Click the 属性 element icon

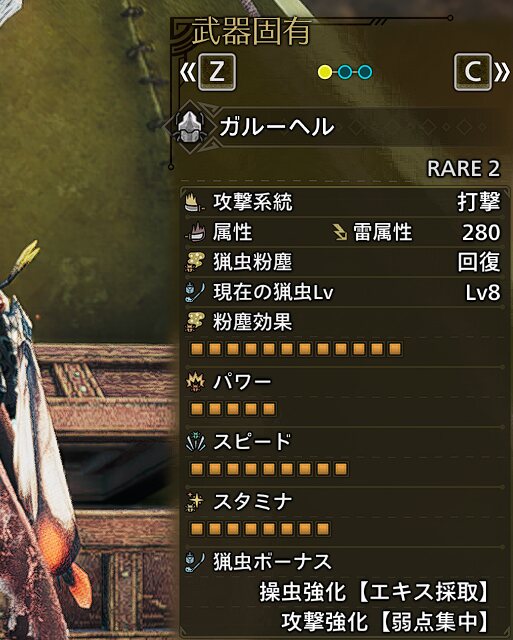point(195,232)
